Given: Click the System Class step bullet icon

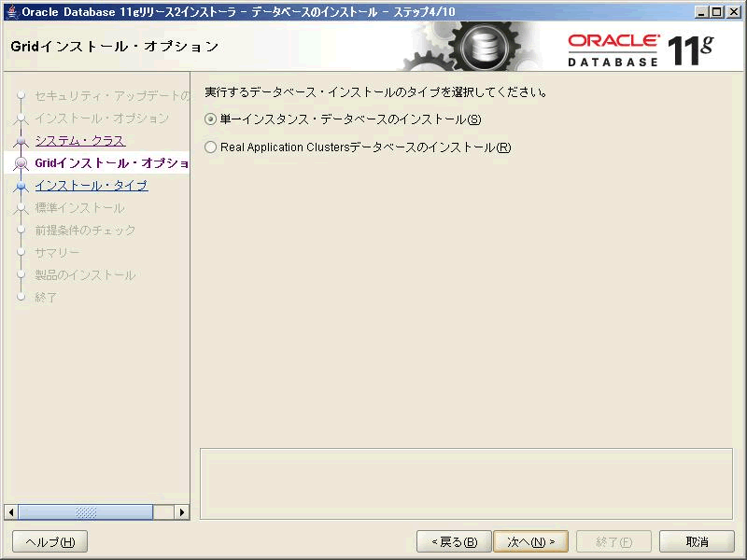Looking at the screenshot, I should coord(21,141).
